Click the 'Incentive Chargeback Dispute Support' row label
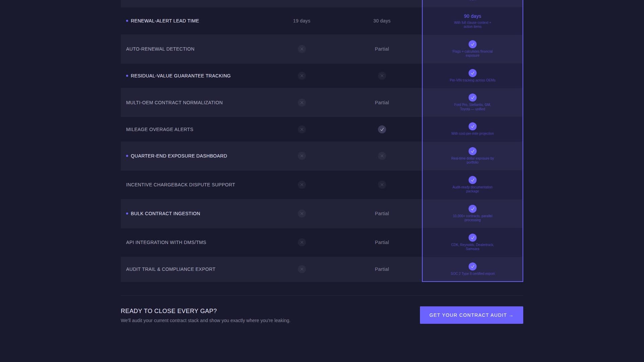Screen dimensions: 644x362 pyautogui.click(x=180, y=185)
